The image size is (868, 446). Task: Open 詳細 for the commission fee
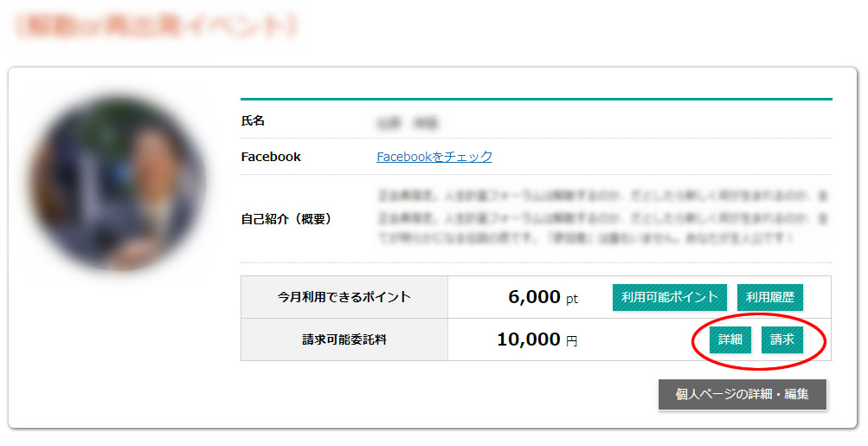[730, 339]
